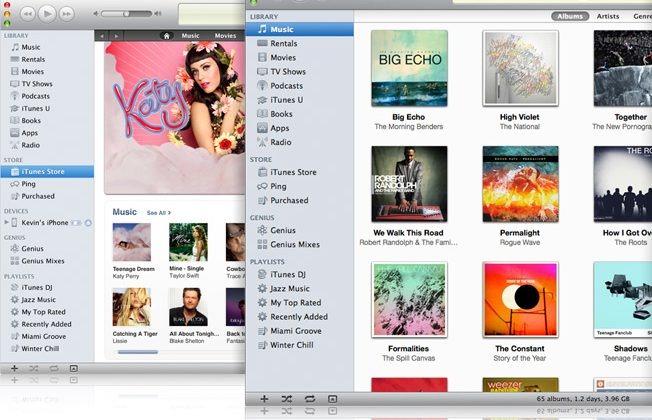Click the rewind button in the back window

28,14
